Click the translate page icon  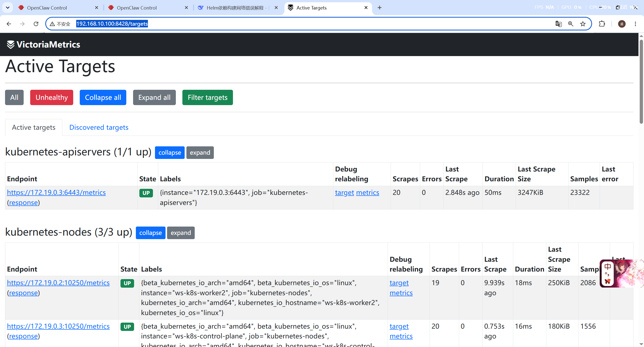(x=558, y=24)
